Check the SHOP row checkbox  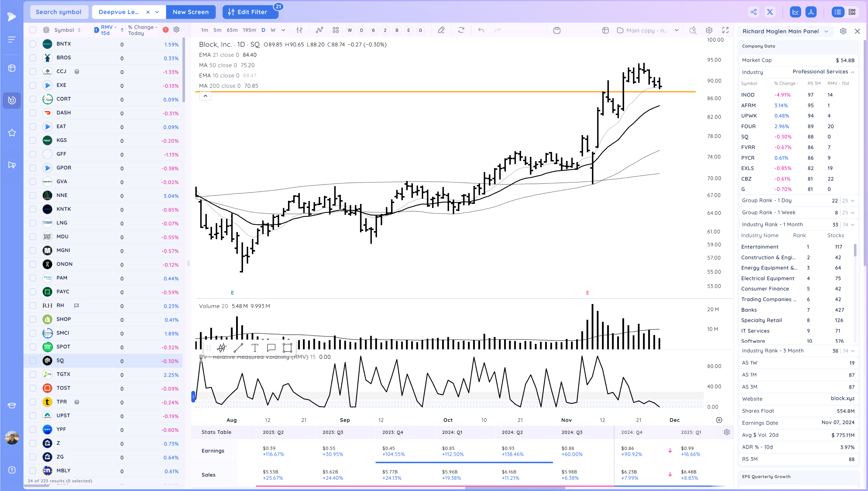click(x=33, y=319)
